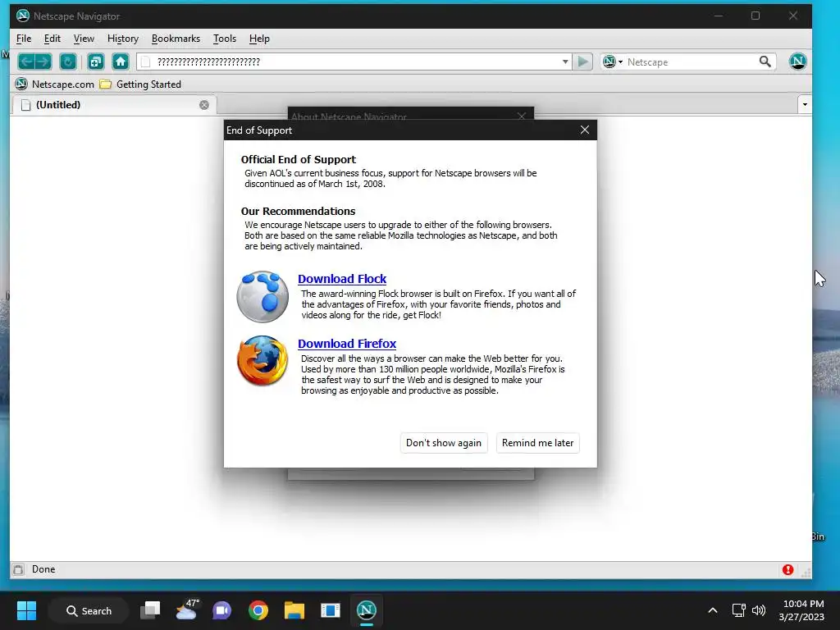Open the Edit menu
The image size is (840, 630).
[x=52, y=39]
